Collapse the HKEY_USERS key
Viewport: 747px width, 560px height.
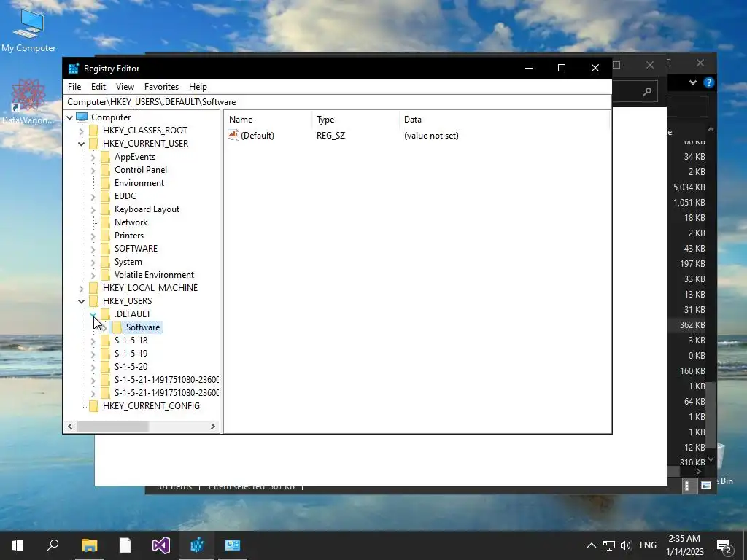click(82, 301)
